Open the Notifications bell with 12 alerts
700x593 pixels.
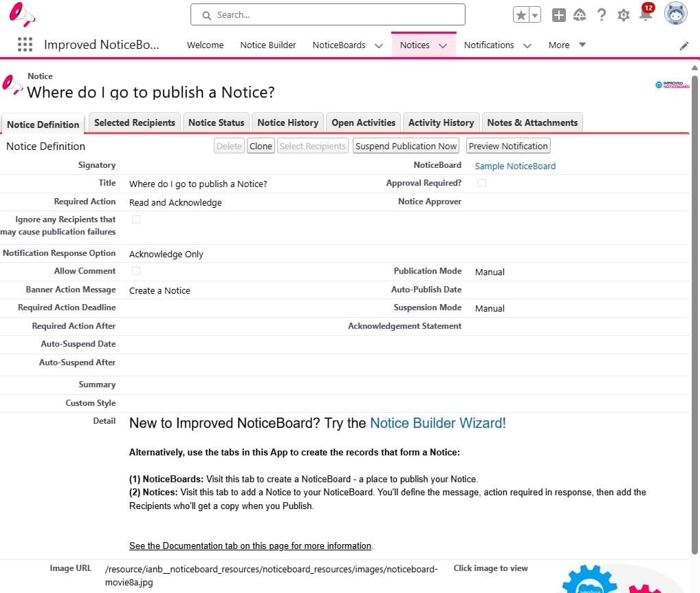pos(646,13)
